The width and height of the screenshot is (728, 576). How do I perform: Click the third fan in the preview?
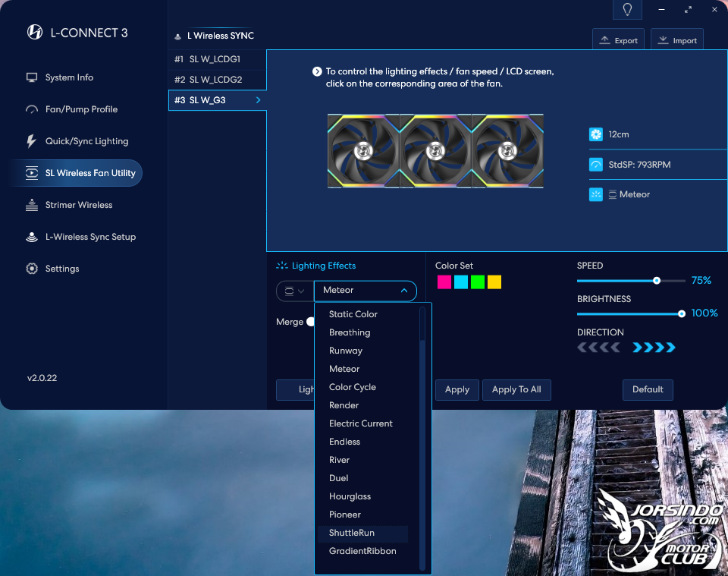(507, 151)
